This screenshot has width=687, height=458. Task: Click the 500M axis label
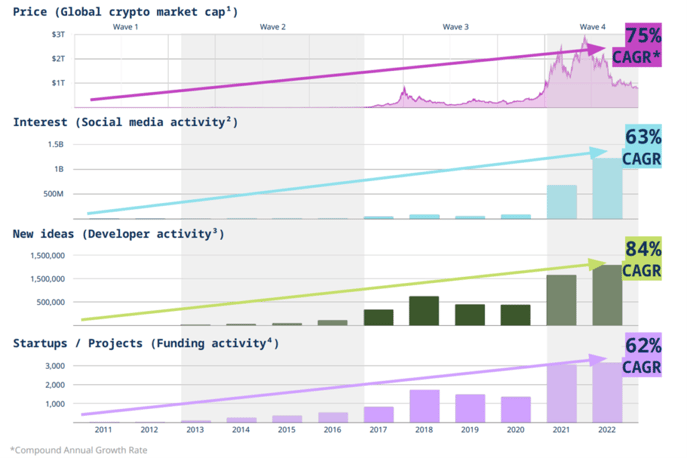[53, 194]
